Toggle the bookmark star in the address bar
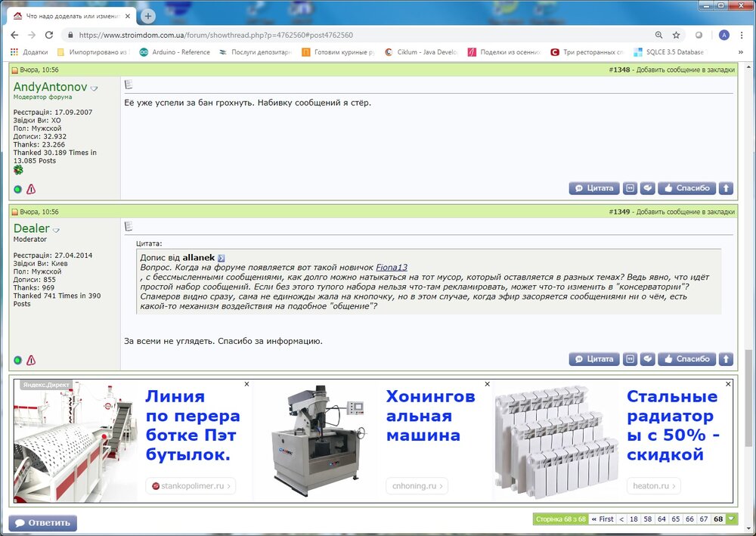Screen dimensions: 756x536 [677, 34]
